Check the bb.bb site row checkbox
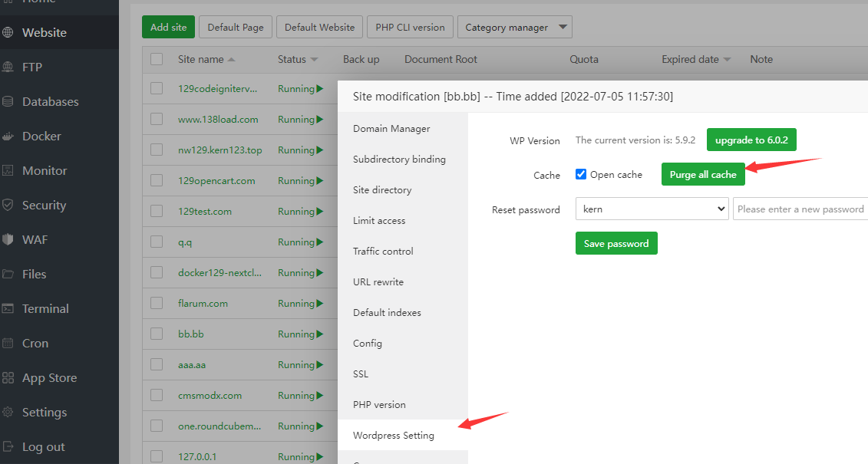 pos(157,334)
